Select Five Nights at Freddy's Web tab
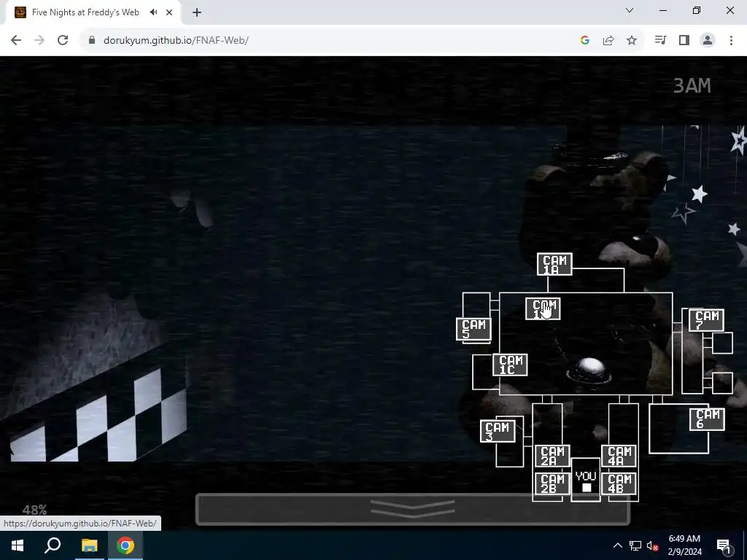This screenshot has width=747, height=560. click(x=85, y=12)
